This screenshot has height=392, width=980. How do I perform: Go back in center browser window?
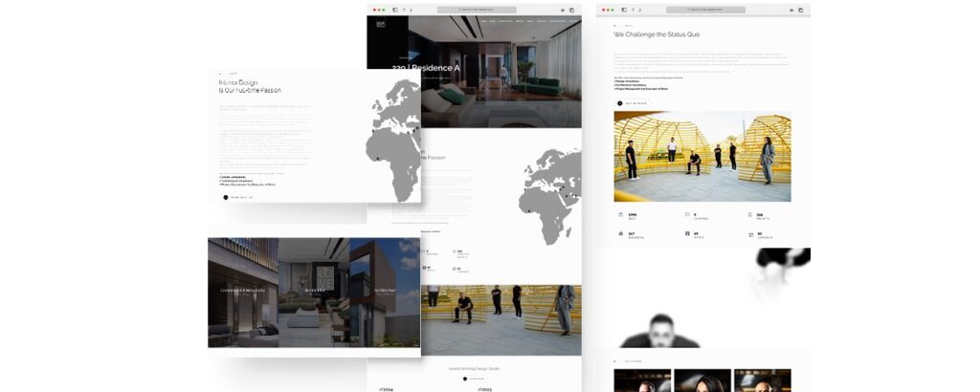click(x=405, y=10)
